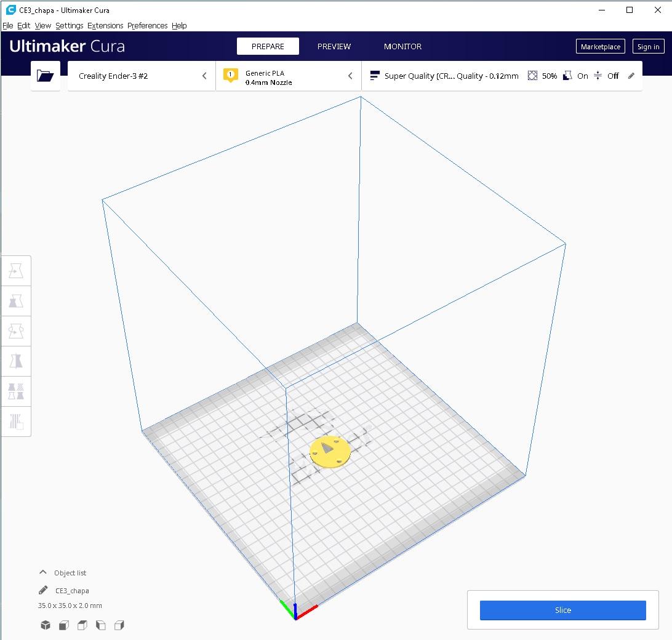Select the yellow CE3_chapa model on build plate
Screen dimensions: 672x640
coord(330,452)
